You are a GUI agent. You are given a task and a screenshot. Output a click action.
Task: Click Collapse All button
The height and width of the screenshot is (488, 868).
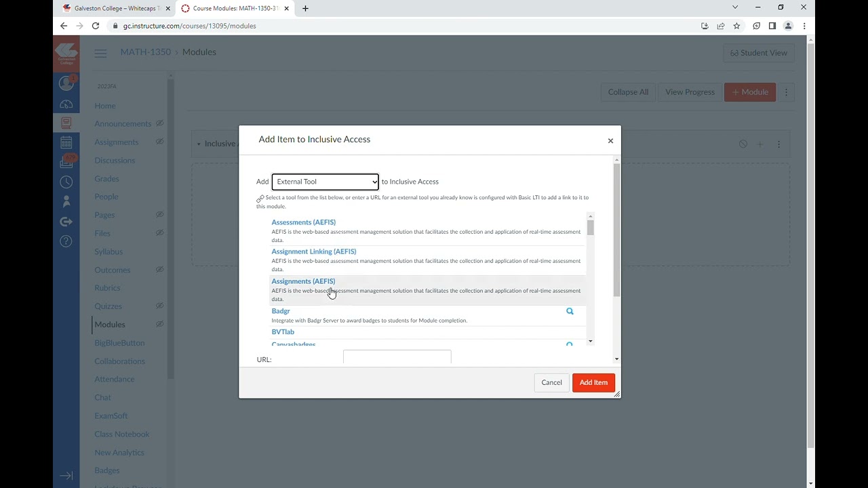pos(628,92)
